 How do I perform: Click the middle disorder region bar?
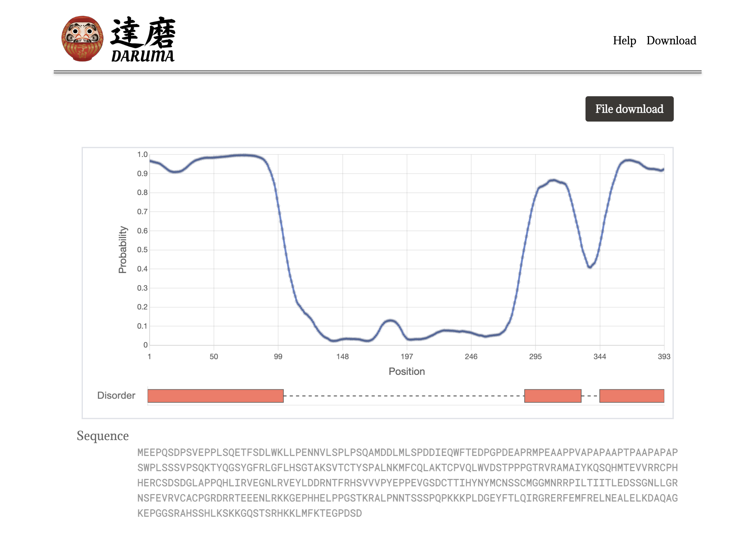click(x=552, y=396)
